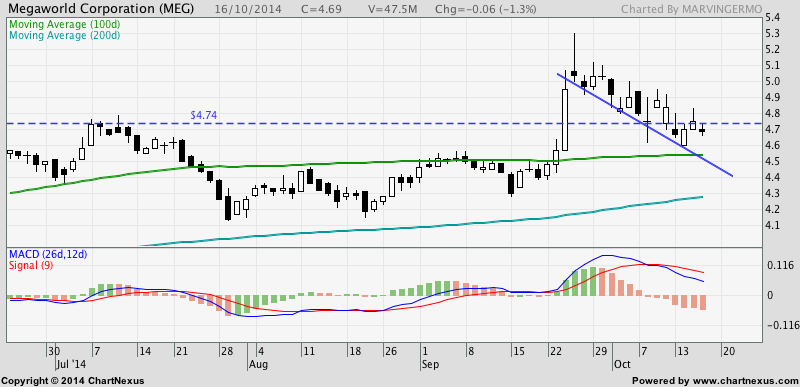Click the $4.74 resistance level label

[204, 115]
